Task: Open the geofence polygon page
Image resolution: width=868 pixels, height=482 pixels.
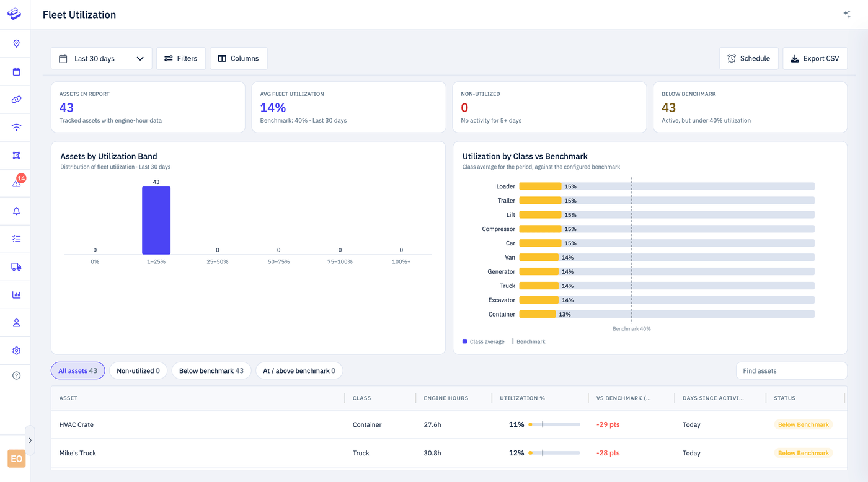Action: click(17, 156)
